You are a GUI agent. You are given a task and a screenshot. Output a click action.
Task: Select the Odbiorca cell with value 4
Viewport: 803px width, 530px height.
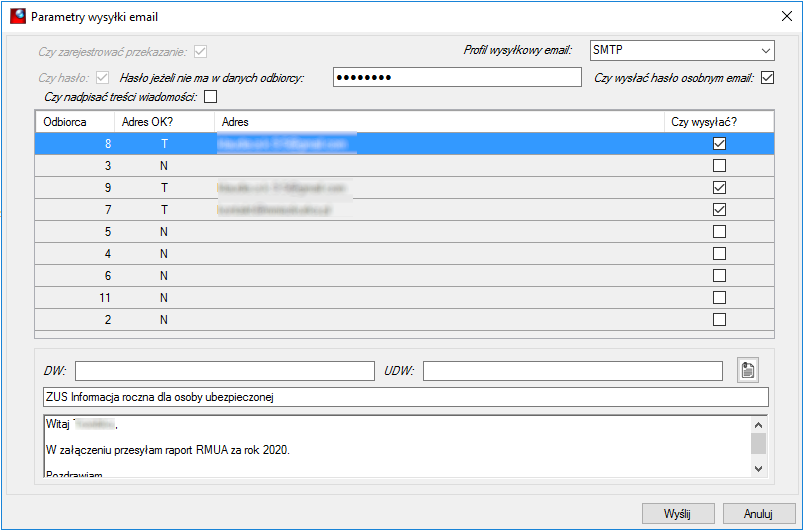point(74,254)
